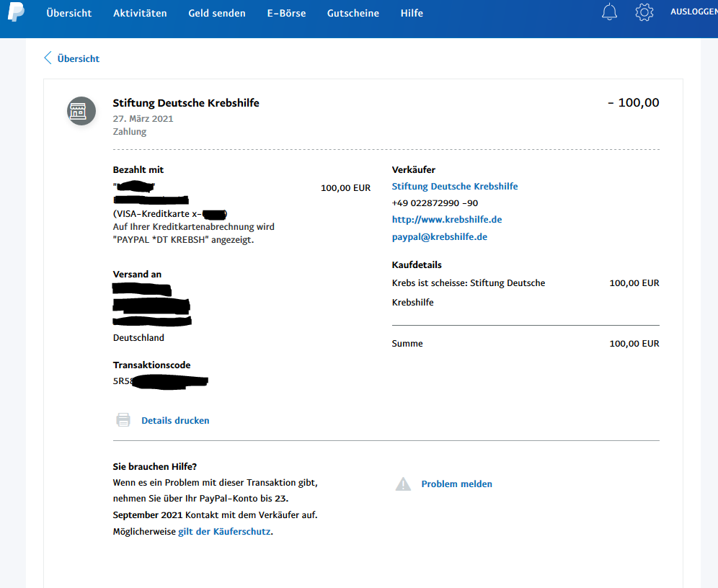This screenshot has height=588, width=718.
Task: Open the Geld senden menu
Action: (217, 13)
